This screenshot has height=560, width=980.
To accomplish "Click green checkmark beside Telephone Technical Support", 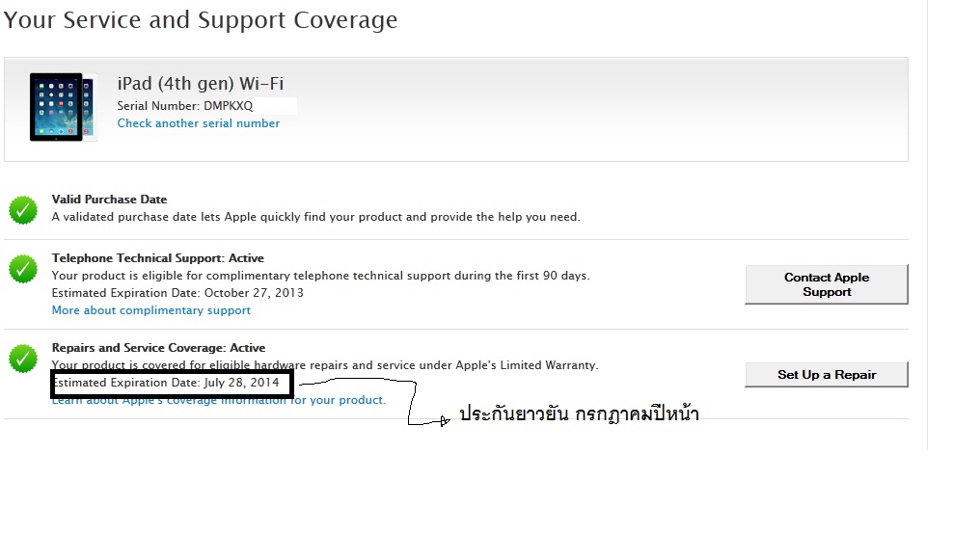I will tap(23, 269).
